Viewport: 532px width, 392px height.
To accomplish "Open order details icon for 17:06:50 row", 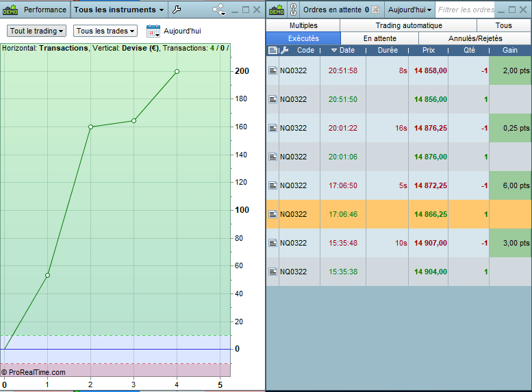I will 273,185.
